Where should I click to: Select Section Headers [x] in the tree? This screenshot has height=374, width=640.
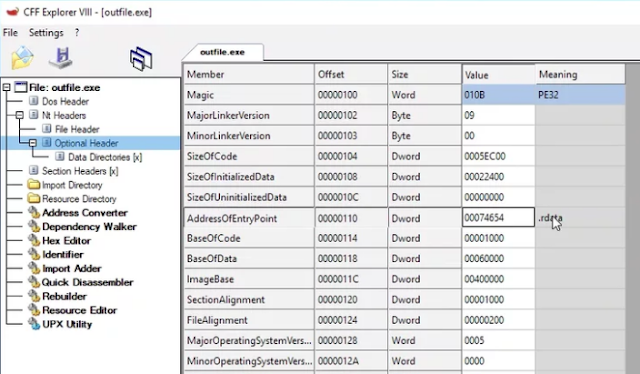tap(80, 171)
